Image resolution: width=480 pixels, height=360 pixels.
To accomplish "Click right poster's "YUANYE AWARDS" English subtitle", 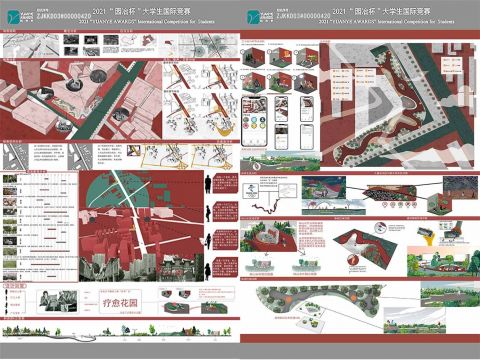I will pyautogui.click(x=387, y=22).
